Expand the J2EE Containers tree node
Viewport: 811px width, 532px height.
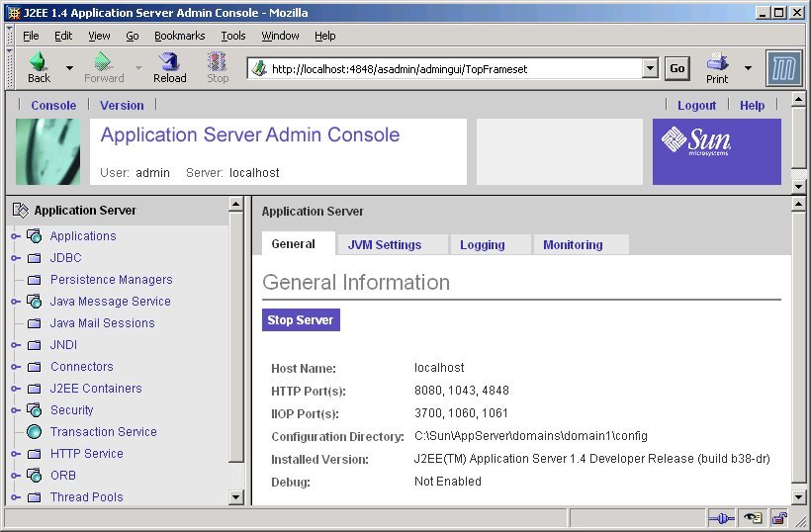point(16,389)
